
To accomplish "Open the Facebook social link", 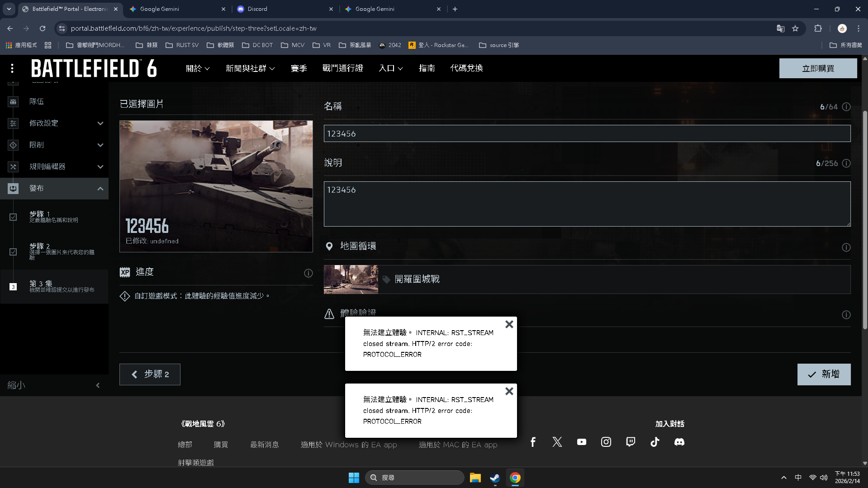I will click(x=533, y=442).
